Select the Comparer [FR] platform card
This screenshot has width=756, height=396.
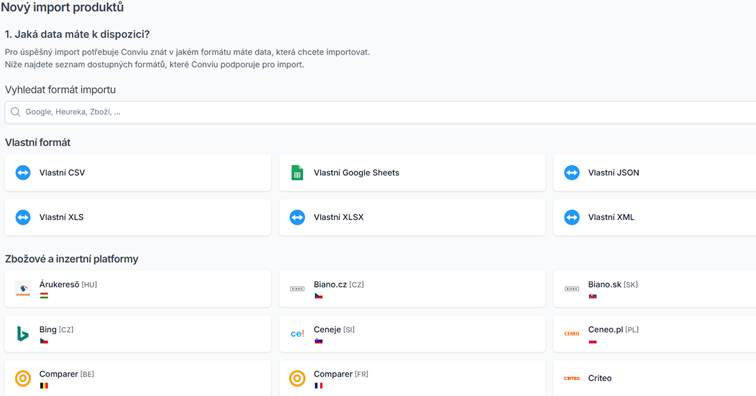[x=412, y=378]
